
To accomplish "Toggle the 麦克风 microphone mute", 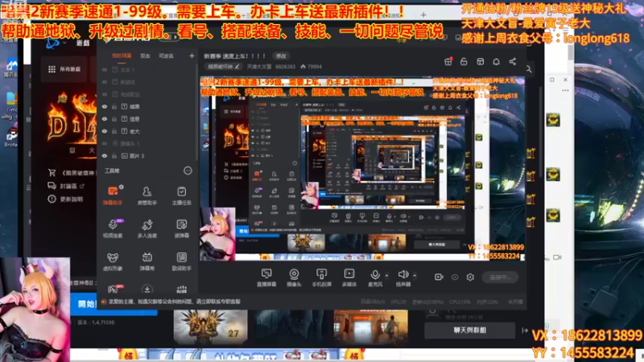I will pos(374,278).
